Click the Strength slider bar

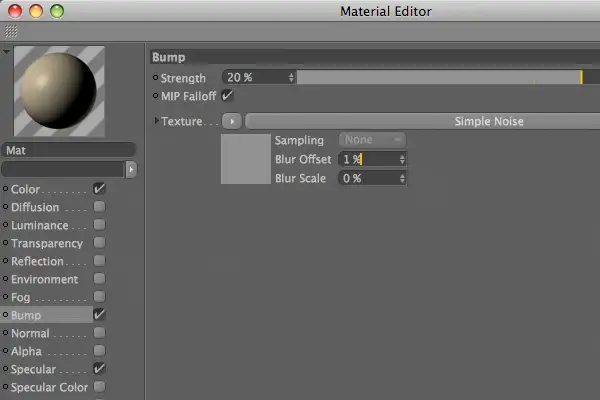pos(448,77)
